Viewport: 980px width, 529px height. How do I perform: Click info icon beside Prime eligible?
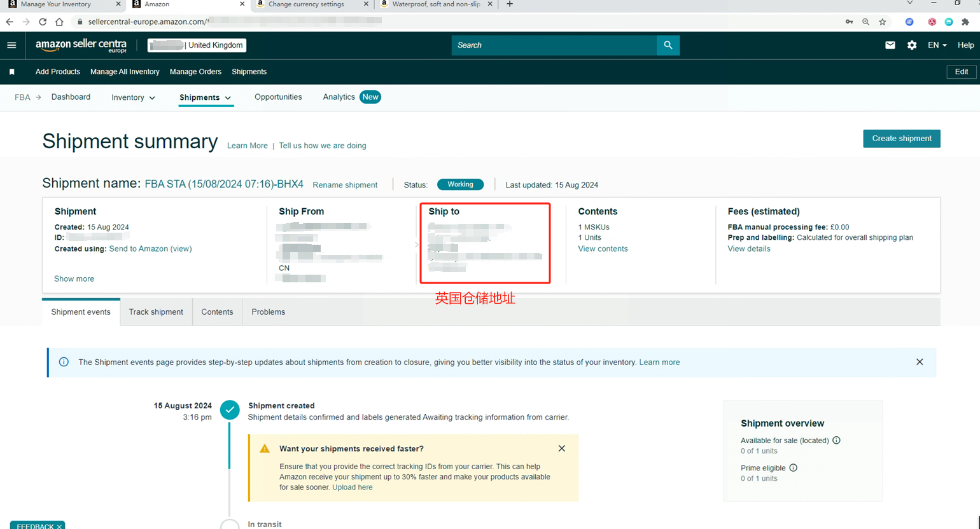coord(793,467)
